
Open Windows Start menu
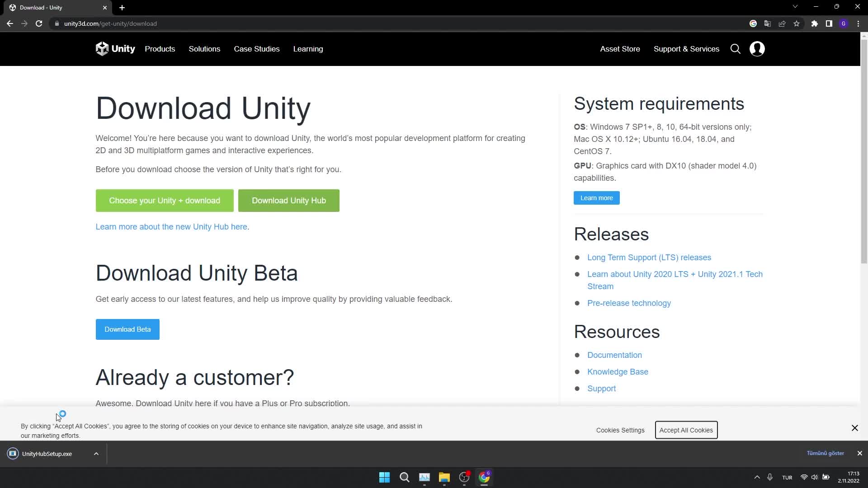pyautogui.click(x=385, y=477)
